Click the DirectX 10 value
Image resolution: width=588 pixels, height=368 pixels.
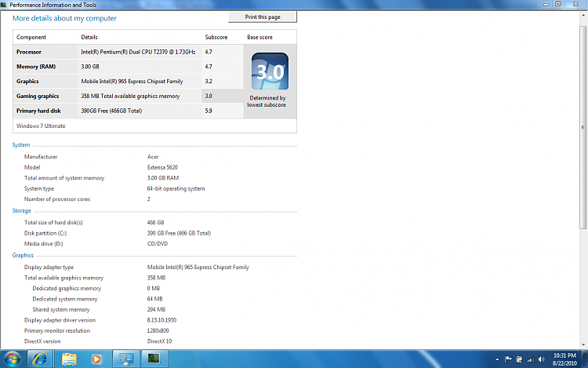tap(159, 341)
